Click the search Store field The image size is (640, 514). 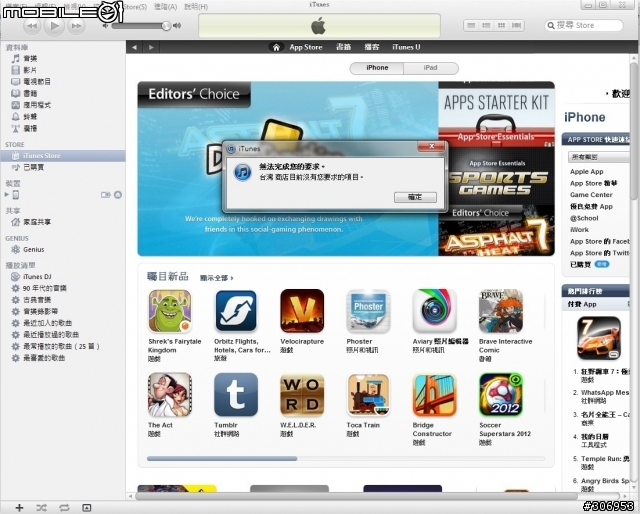pyautogui.click(x=584, y=25)
